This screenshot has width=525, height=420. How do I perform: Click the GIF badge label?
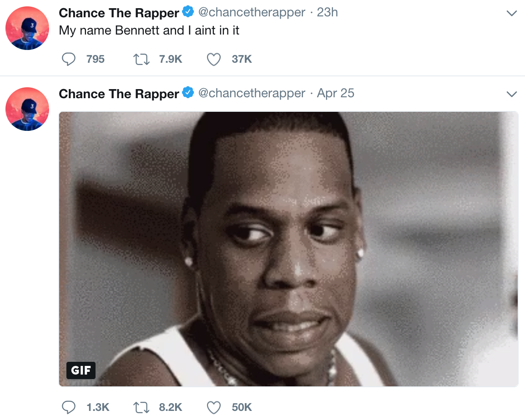tap(81, 370)
